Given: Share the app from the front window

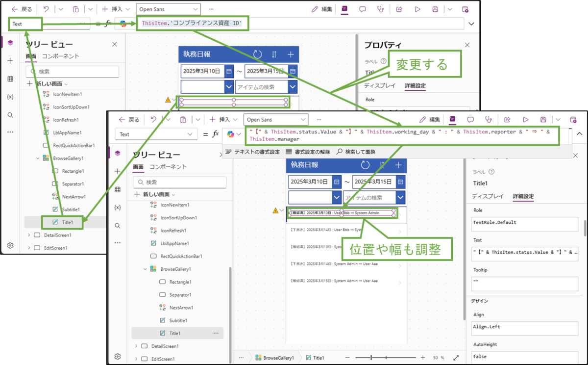Looking at the screenshot, I should pyautogui.click(x=507, y=119).
